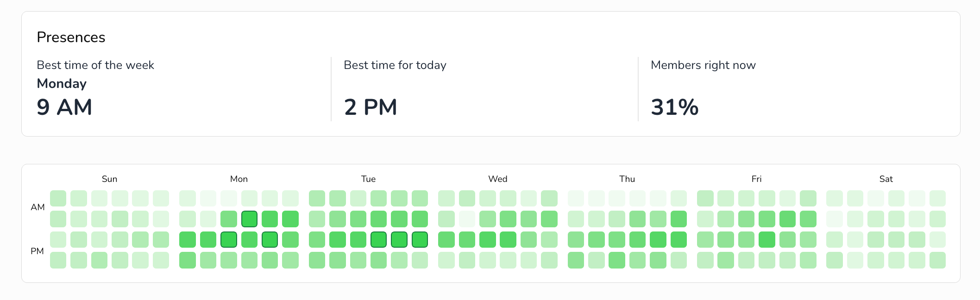Click the Tuesday 3 PM heatmap cell
The image size is (980, 300).
point(378,239)
